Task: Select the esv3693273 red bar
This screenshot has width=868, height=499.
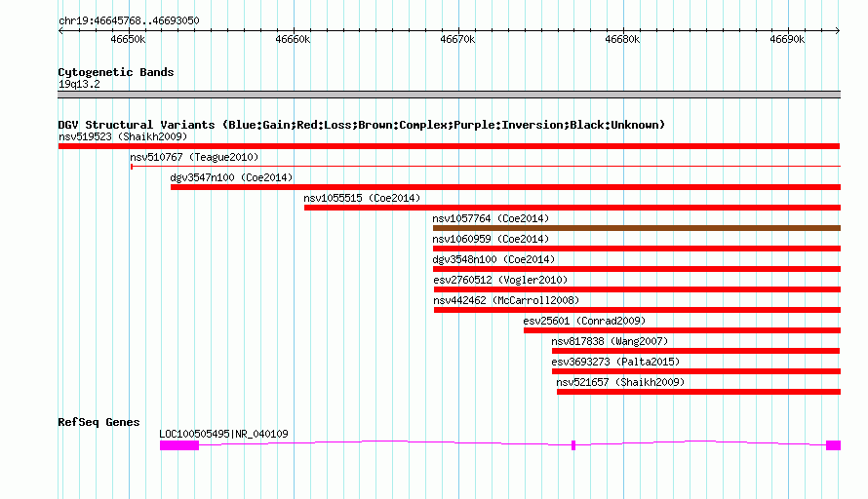Action: pyautogui.click(x=696, y=371)
